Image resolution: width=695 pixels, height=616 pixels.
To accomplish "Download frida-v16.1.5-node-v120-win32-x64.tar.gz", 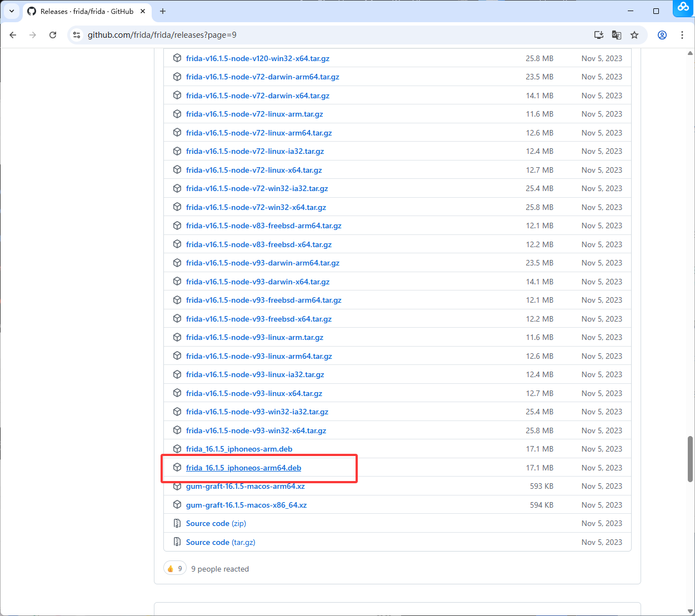I will (258, 58).
